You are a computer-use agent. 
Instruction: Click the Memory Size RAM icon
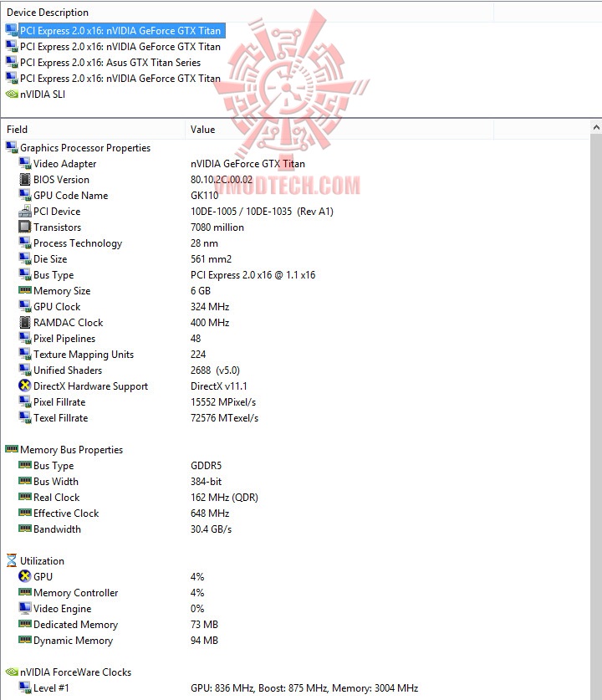24,290
